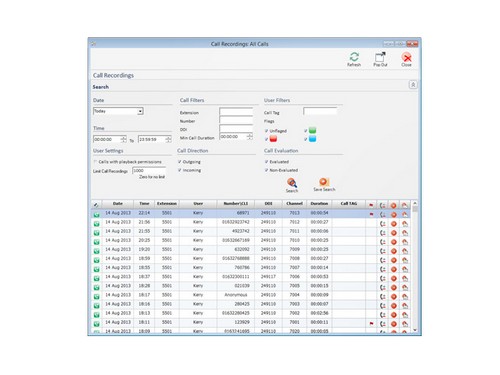The height and width of the screenshot is (375, 500).
Task: Open the Date dropdown showing Today
Action: [x=118, y=111]
